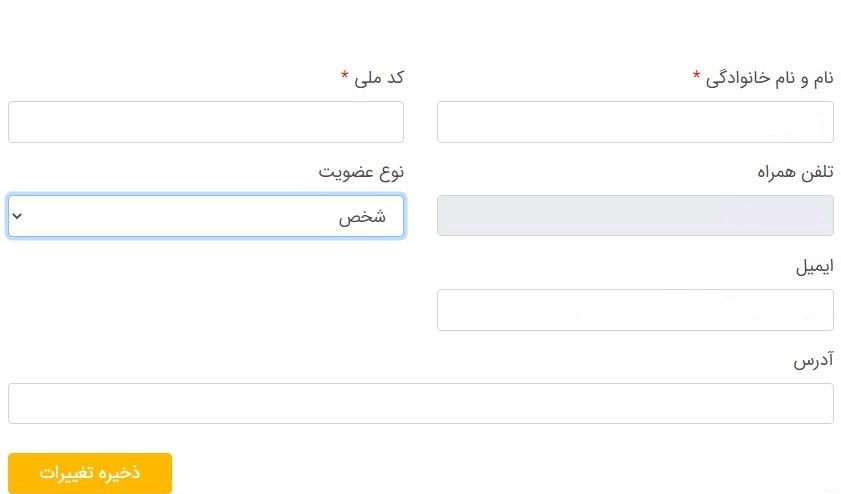Screen dimensions: 841x494
Task: Click the red asterisk beside نام و نام خانوادگی
Action: (x=696, y=75)
